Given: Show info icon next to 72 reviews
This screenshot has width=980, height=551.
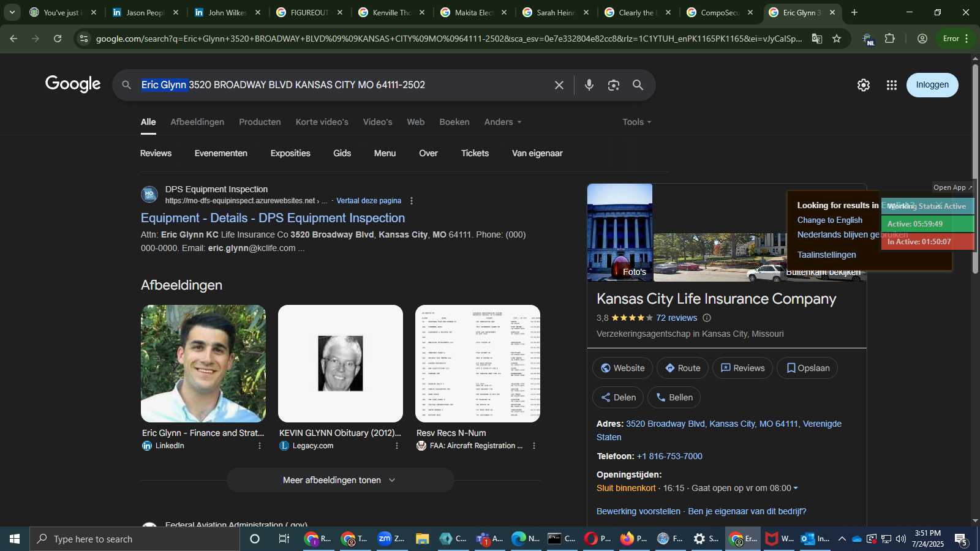Looking at the screenshot, I should click(x=707, y=318).
